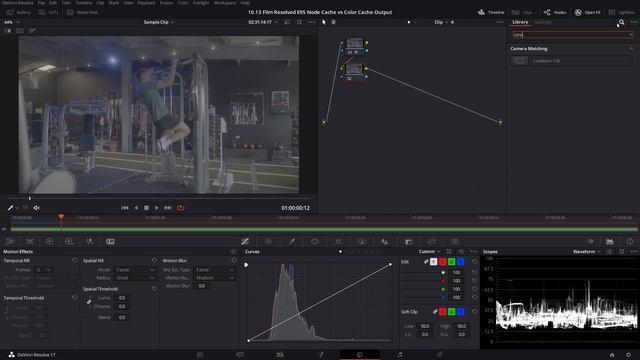
Task: Open Spatial NR Mode dropdown
Action: click(x=135, y=270)
